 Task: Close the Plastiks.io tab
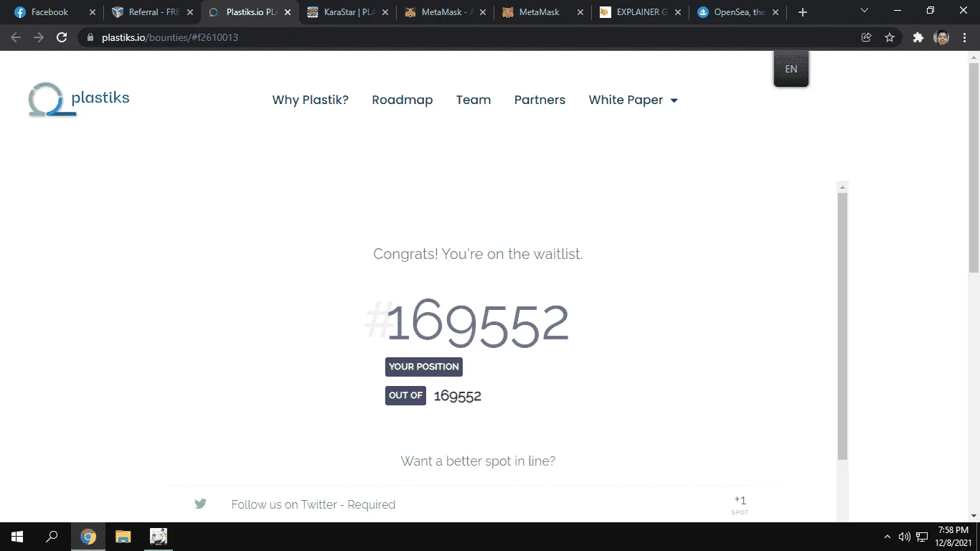(x=287, y=12)
